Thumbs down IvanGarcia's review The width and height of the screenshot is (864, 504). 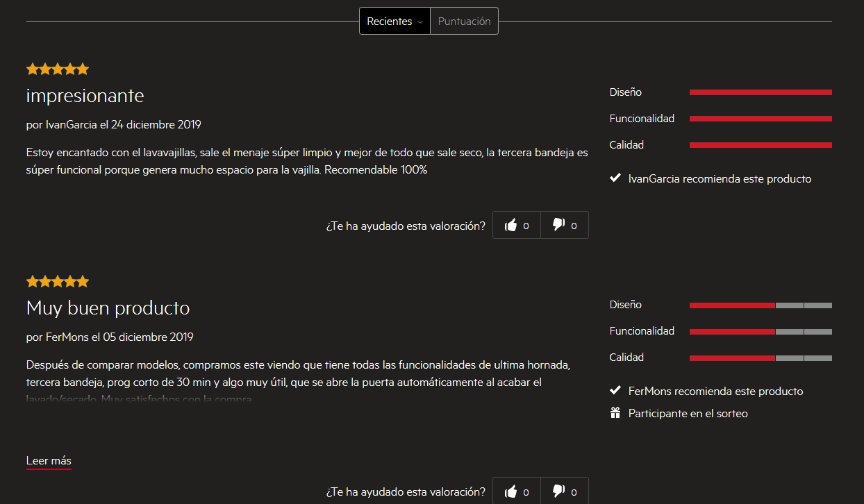pos(565,225)
